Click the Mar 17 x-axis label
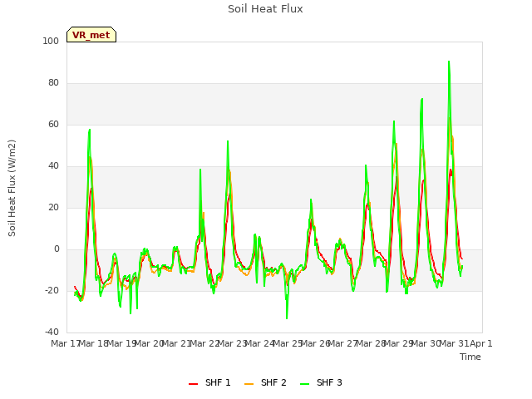 (x=65, y=343)
